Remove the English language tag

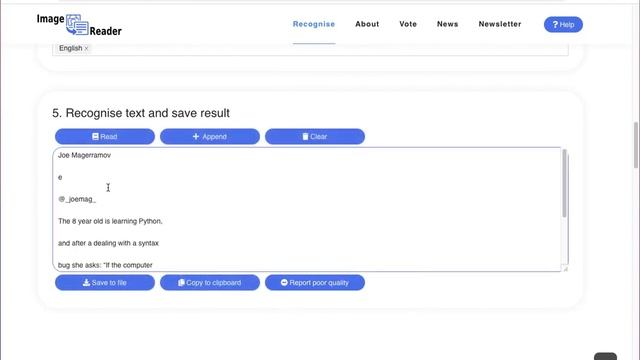[87, 48]
